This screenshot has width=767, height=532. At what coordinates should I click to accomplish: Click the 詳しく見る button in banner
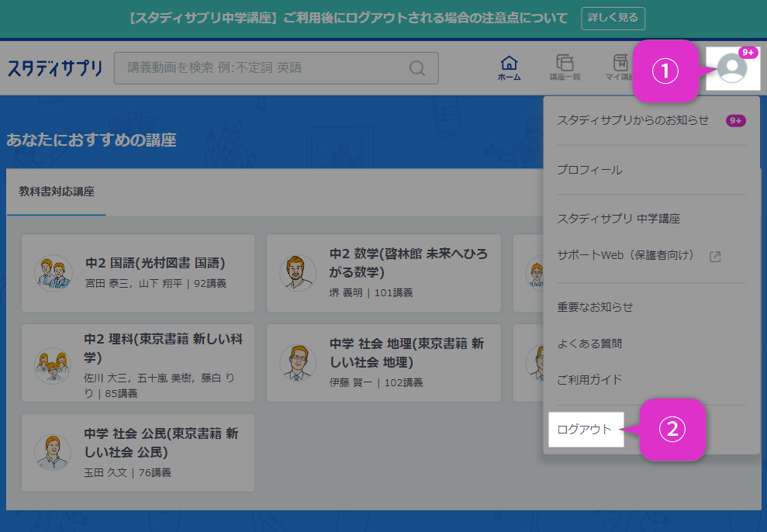(613, 19)
